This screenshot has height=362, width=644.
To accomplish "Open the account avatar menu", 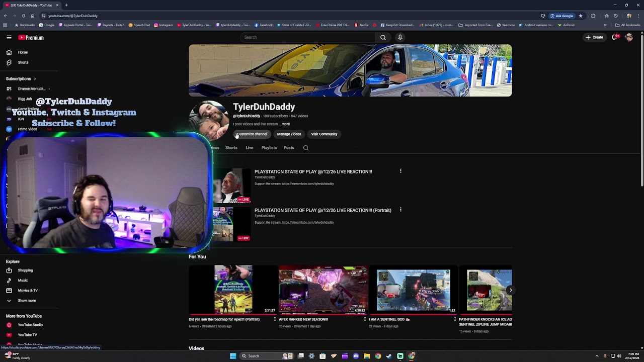I will pos(629,37).
